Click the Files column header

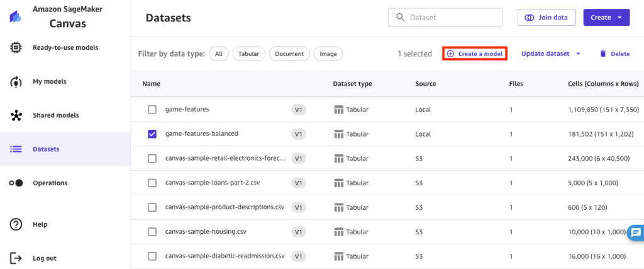[x=516, y=84]
